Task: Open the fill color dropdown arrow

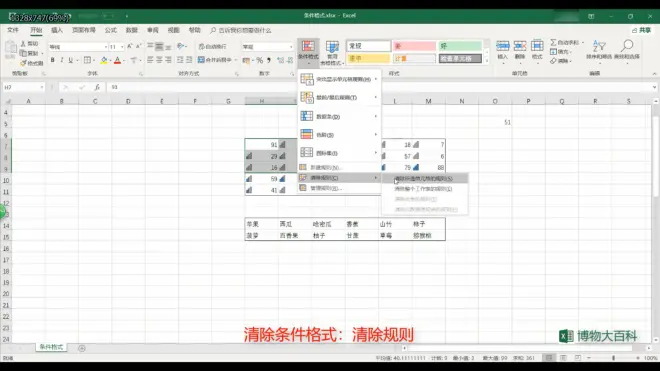Action: pyautogui.click(x=110, y=61)
